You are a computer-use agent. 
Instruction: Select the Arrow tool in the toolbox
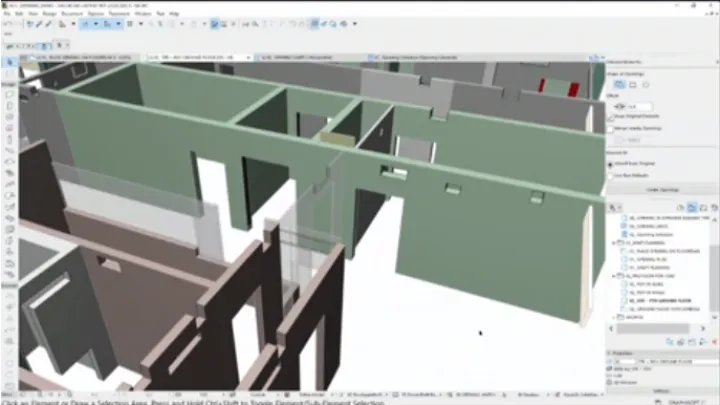10,62
